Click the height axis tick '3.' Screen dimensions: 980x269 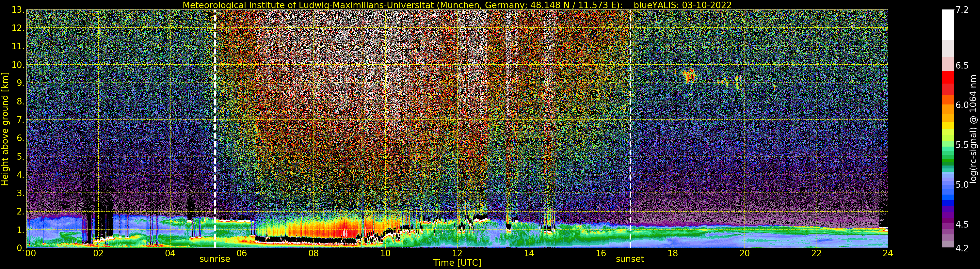pos(21,193)
